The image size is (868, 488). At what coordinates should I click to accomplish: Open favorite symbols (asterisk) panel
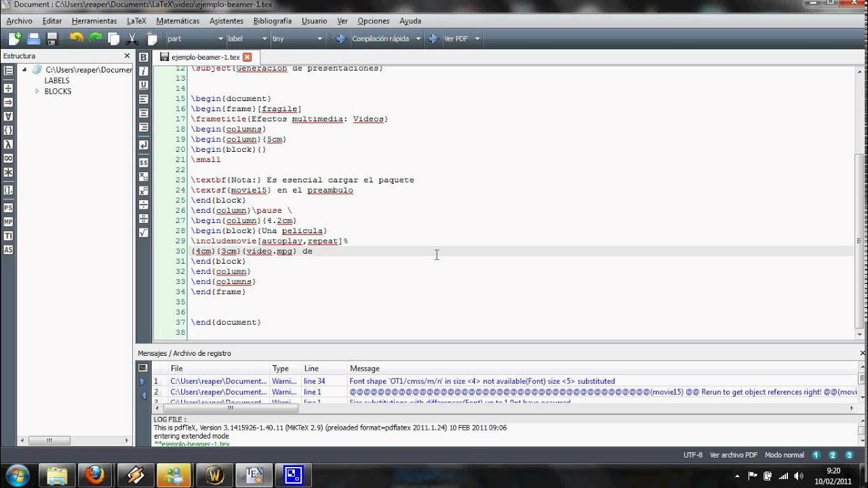[8, 172]
